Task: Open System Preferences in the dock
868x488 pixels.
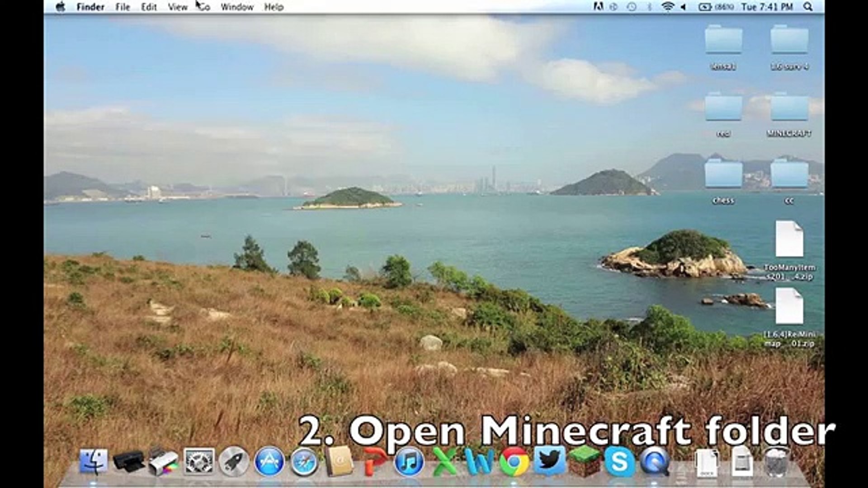Action: point(199,462)
